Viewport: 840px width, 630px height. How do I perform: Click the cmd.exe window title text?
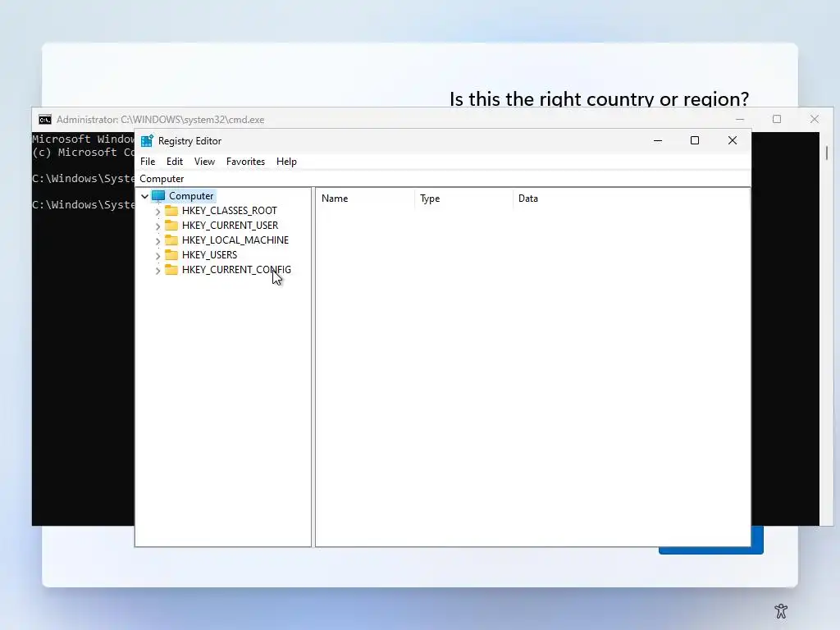tap(160, 120)
